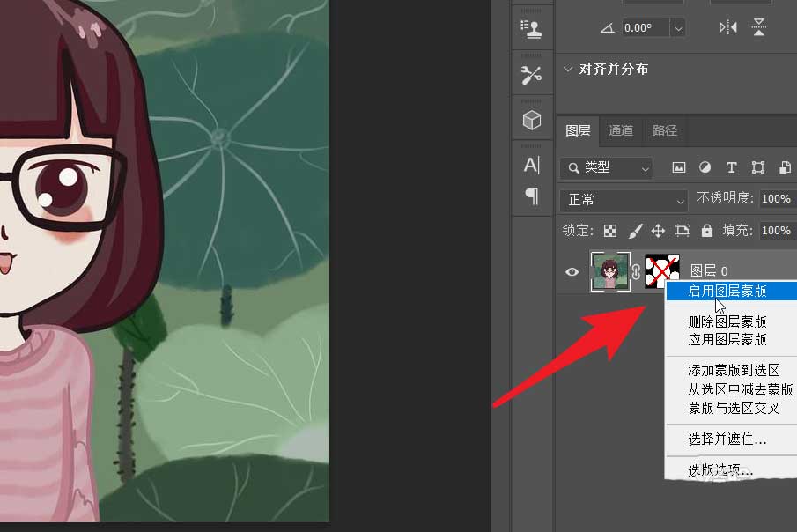Viewport: 797px width, 532px height.
Task: Filter layers by type T icon
Action: [x=732, y=167]
